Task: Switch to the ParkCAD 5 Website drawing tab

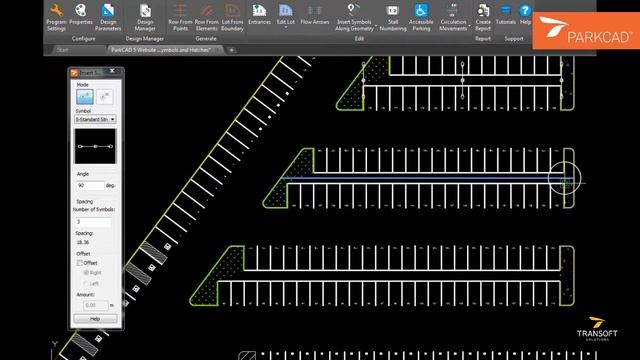Action: (162, 50)
